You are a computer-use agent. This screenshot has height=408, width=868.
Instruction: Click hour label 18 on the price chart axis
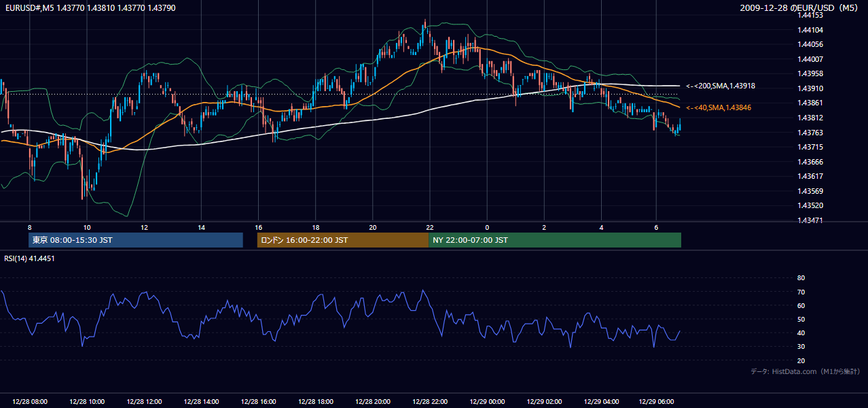pos(315,227)
